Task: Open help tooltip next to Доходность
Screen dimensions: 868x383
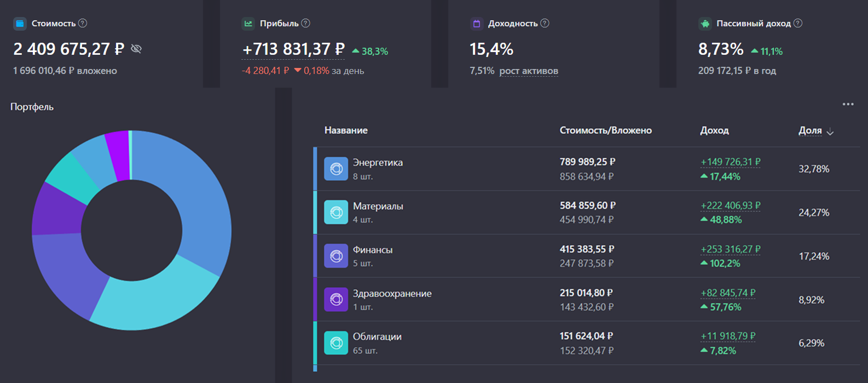Action: pos(545,23)
